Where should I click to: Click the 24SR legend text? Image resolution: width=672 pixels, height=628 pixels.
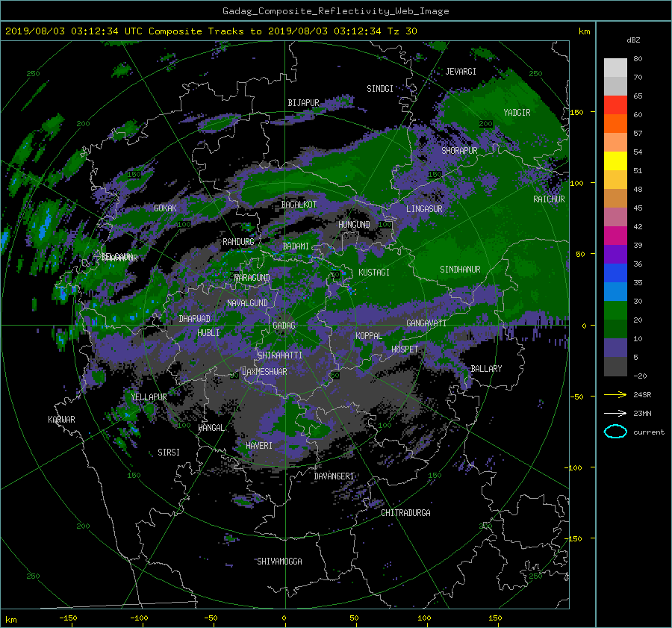tap(642, 395)
